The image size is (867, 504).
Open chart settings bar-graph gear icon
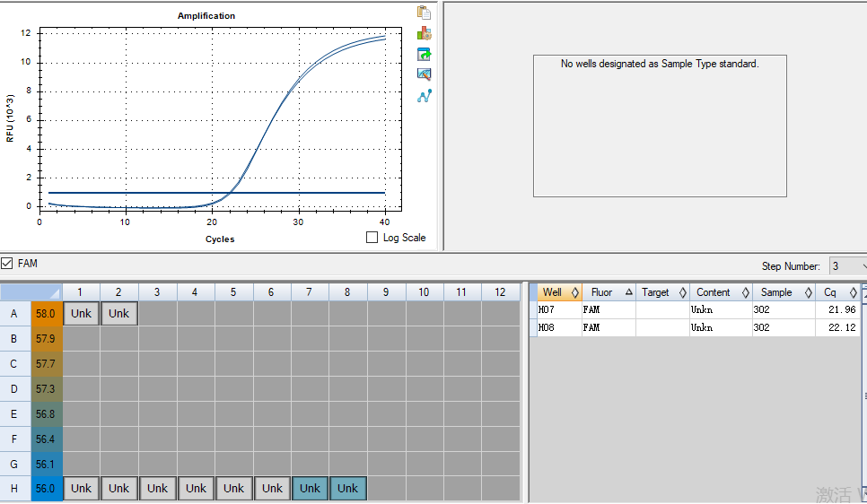tap(425, 33)
